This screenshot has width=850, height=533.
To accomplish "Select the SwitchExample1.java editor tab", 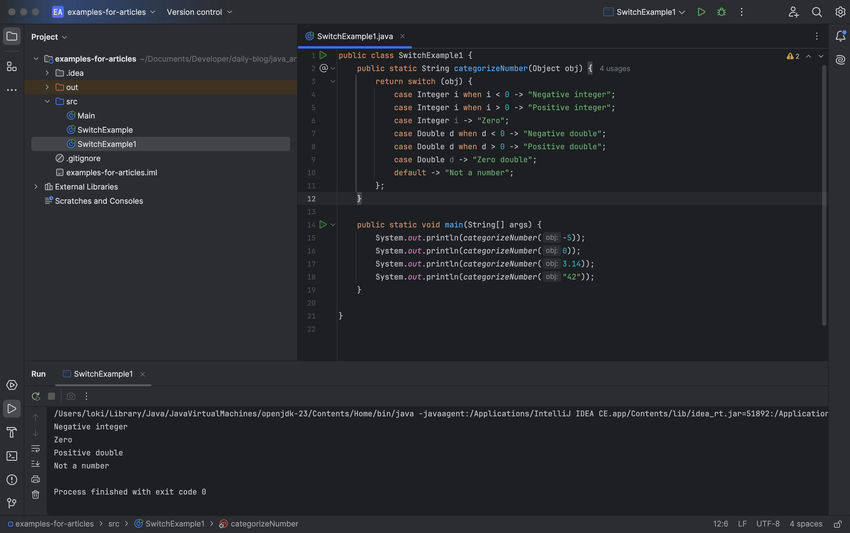I will pos(354,36).
